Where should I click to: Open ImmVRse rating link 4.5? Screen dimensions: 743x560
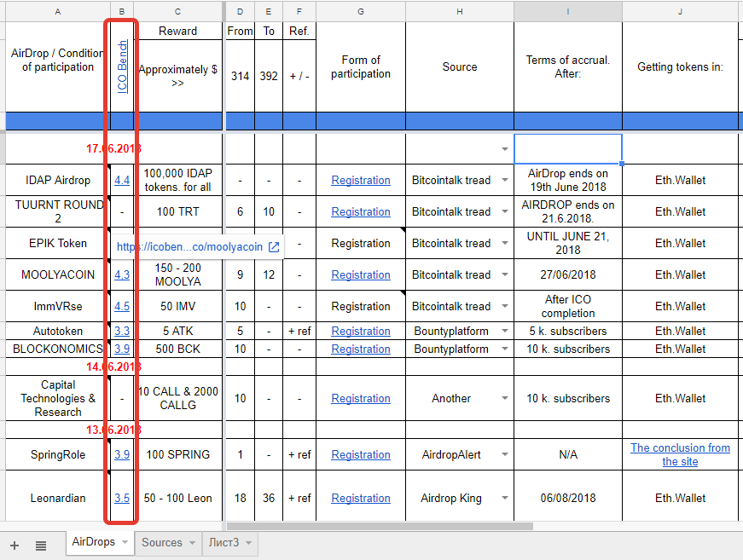pos(122,306)
